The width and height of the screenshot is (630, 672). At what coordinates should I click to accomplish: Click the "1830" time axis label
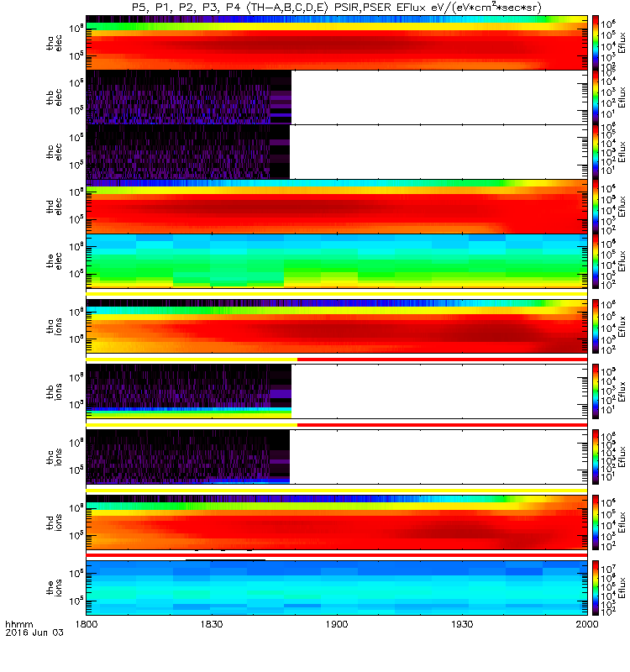tap(212, 624)
